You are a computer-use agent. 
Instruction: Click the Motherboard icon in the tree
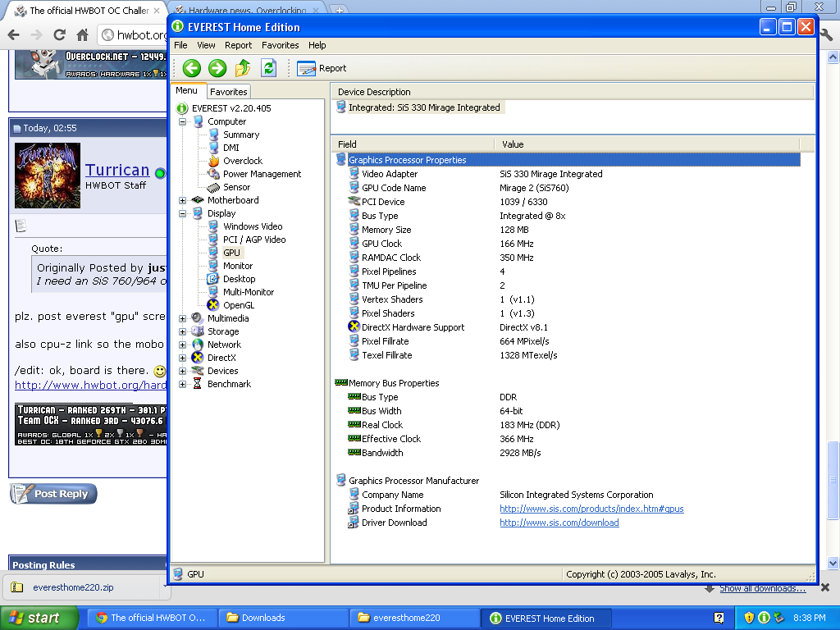[198, 200]
